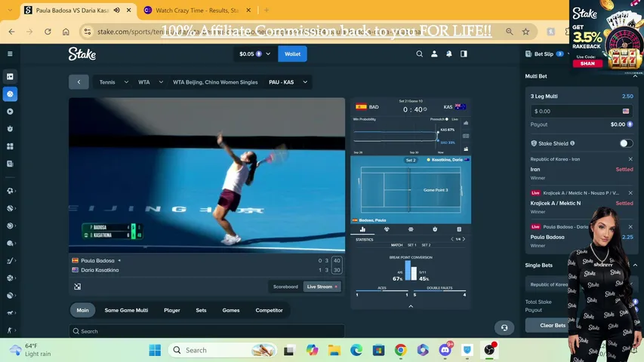Click the search magnifier in Stake header
Screen dimensions: 644x362
click(x=419, y=54)
